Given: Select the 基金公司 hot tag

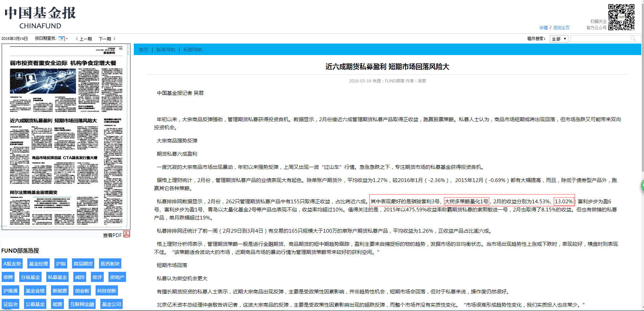Looking at the screenshot, I should click(112, 304).
